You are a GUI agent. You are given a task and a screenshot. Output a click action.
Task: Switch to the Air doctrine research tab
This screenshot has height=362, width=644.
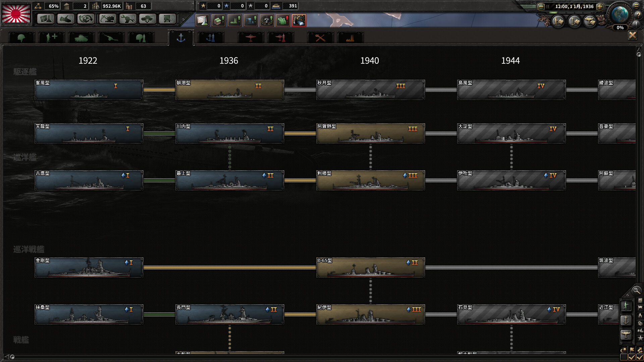pos(280,38)
